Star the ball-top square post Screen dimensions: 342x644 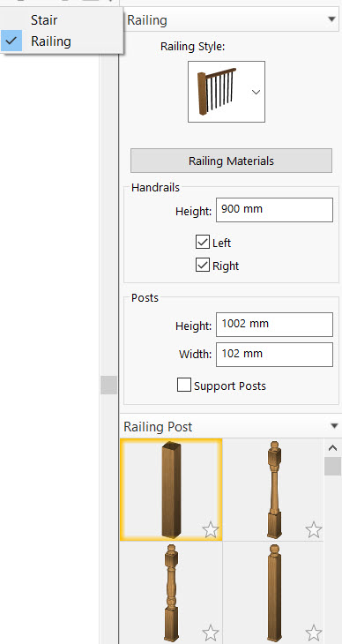[x=314, y=633]
